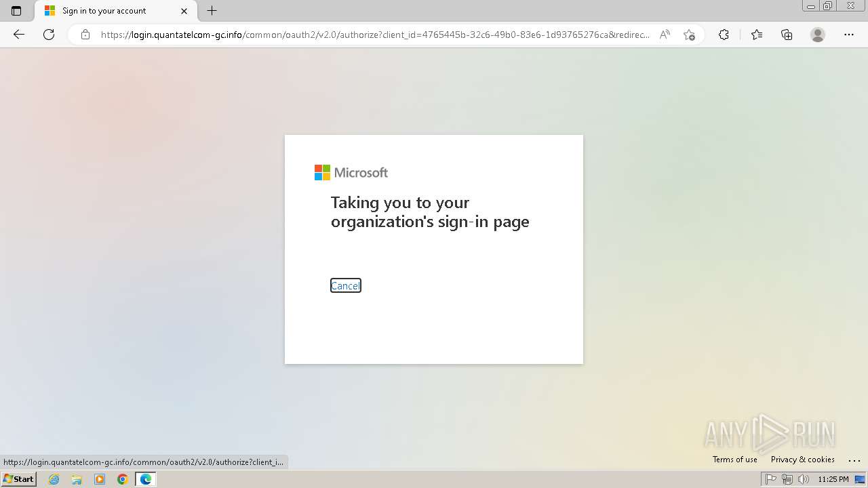This screenshot has height=488, width=868.
Task: View site information lock icon
Action: 85,35
